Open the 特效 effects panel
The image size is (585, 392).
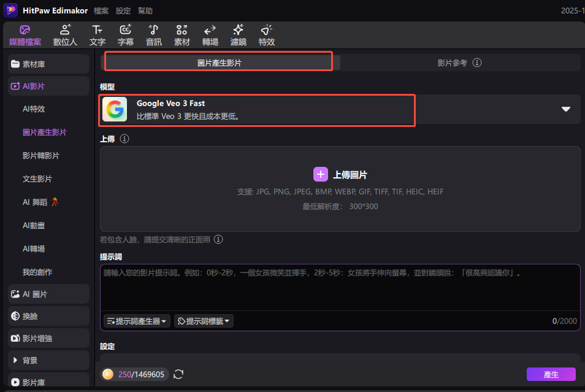(x=266, y=35)
